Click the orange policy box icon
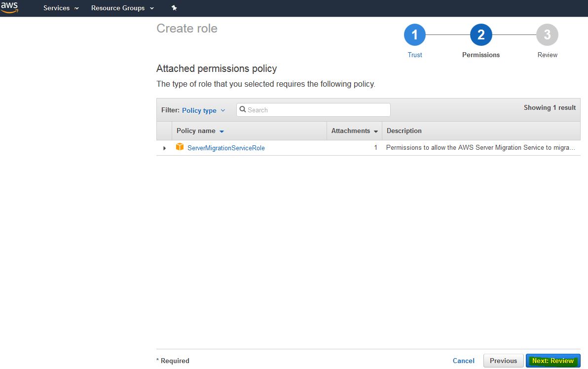 pyautogui.click(x=180, y=147)
